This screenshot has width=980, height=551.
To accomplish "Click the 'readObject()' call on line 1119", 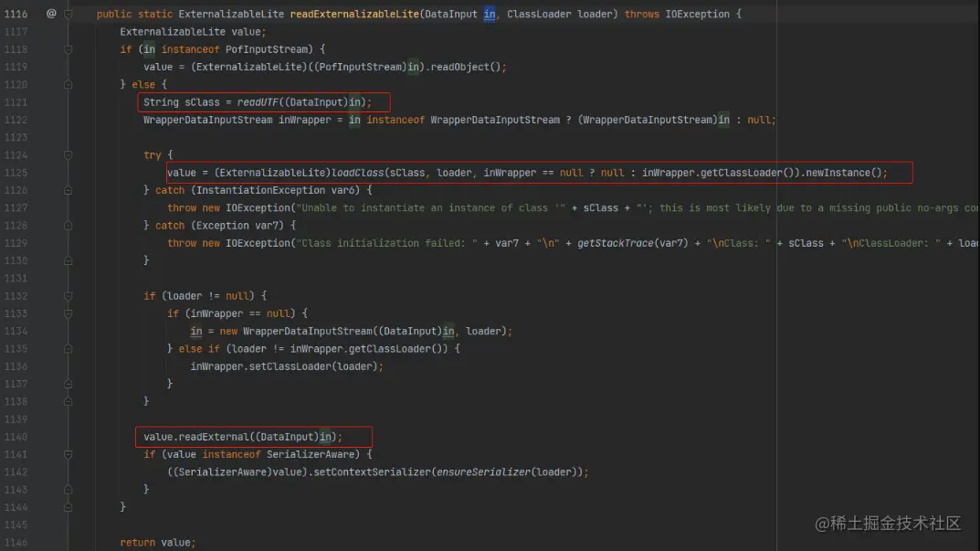I will tap(466, 67).
